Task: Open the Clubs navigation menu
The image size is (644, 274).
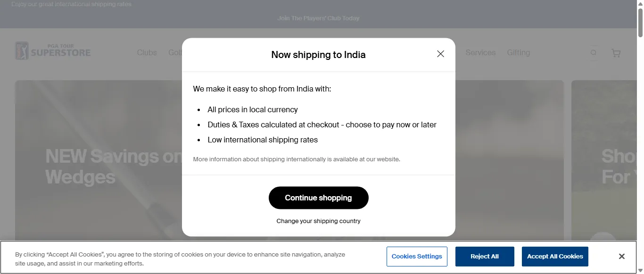Action: point(147,53)
